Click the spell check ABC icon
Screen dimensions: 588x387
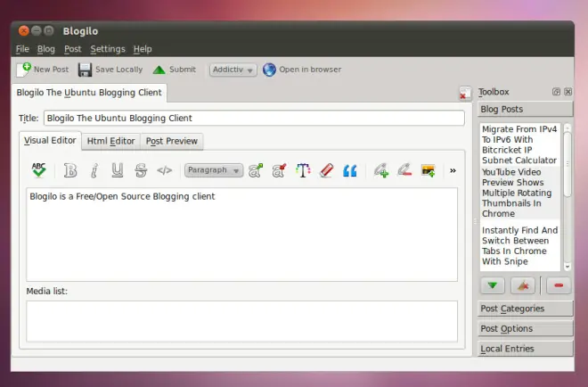coord(38,170)
